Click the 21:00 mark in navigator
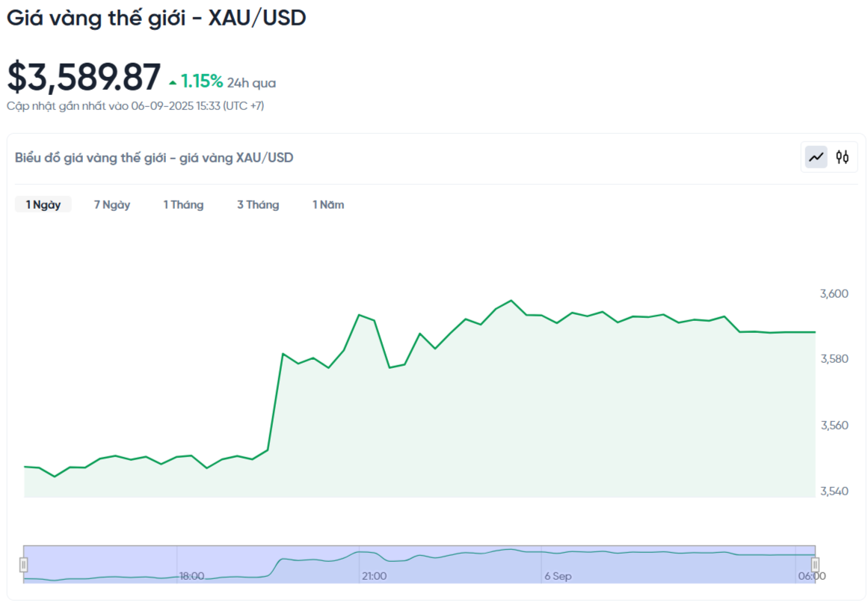This screenshot has height=603, width=868. [x=375, y=576]
